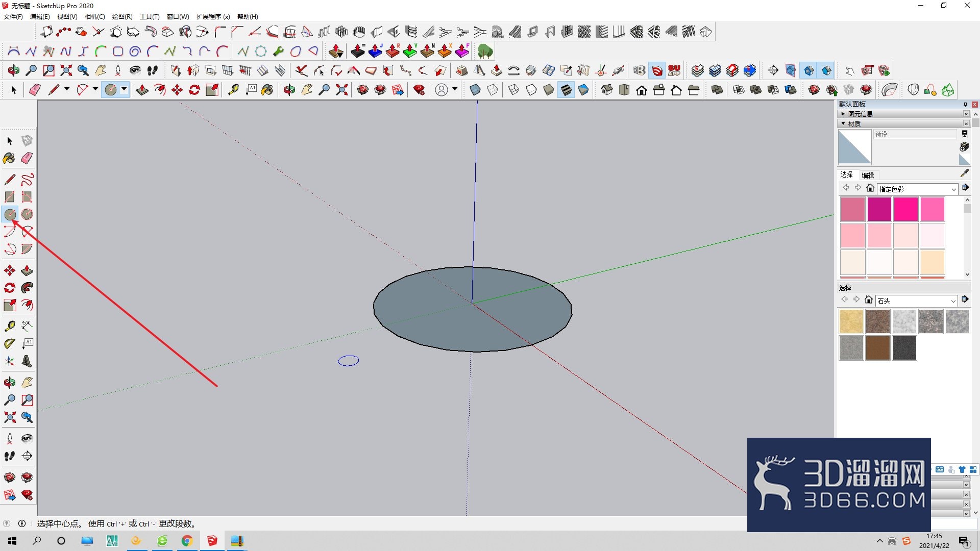Select the Paint Bucket tool in left toolbar
This screenshot has width=980, height=551.
[10, 158]
